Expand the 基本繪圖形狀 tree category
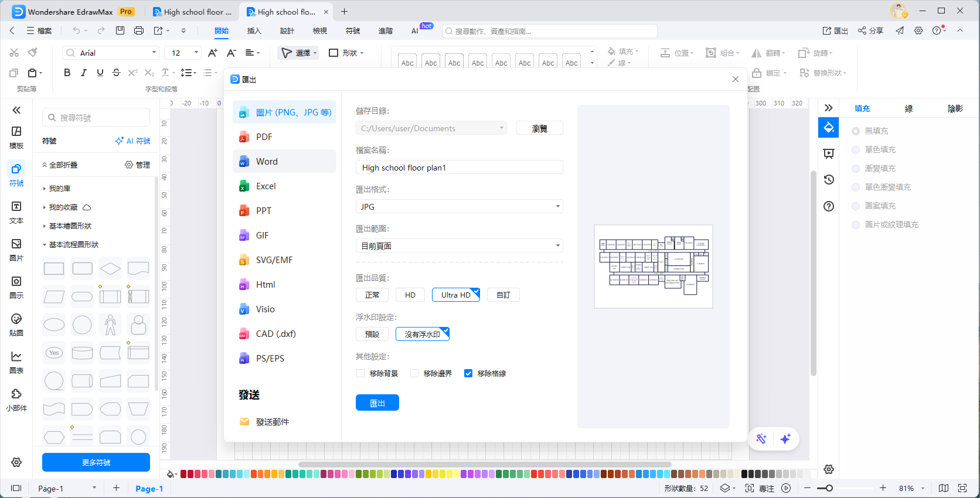This screenshot has height=498, width=980. (45, 226)
